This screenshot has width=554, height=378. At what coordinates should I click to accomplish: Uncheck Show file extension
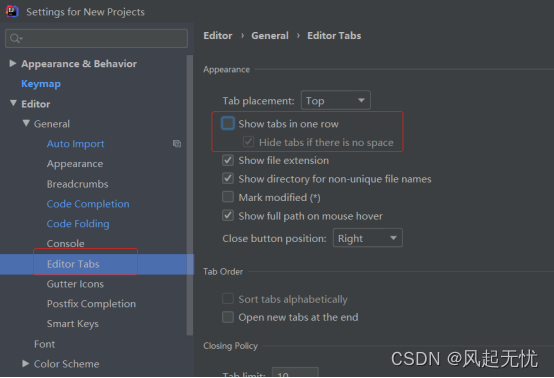[228, 160]
